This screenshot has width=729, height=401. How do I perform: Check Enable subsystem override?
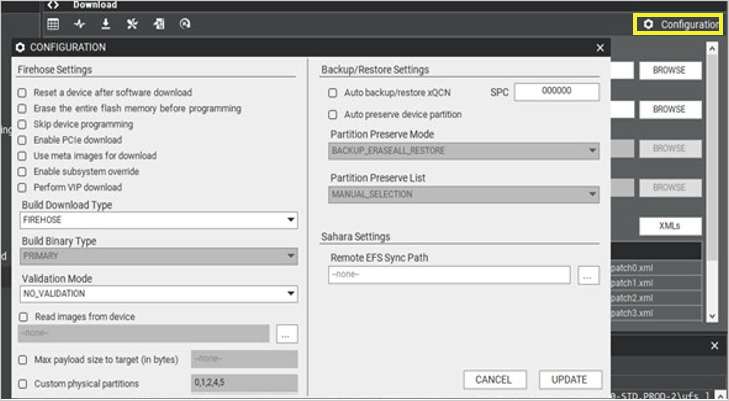[x=22, y=172]
